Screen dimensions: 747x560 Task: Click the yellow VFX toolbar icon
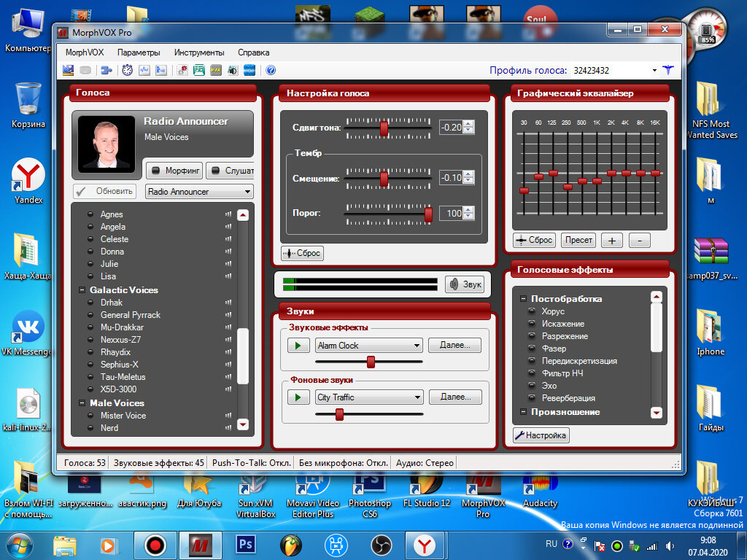216,71
